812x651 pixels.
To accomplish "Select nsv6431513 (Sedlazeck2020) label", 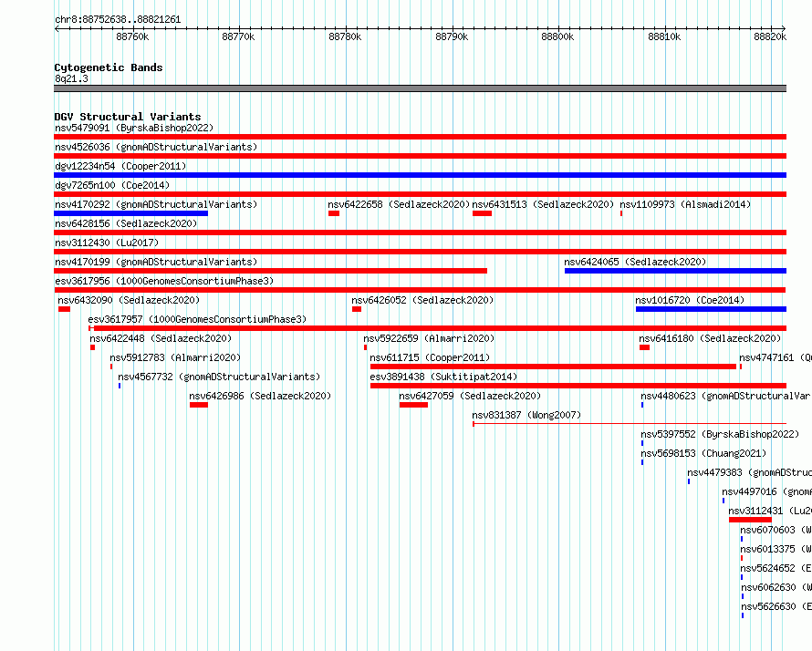I will [543, 204].
